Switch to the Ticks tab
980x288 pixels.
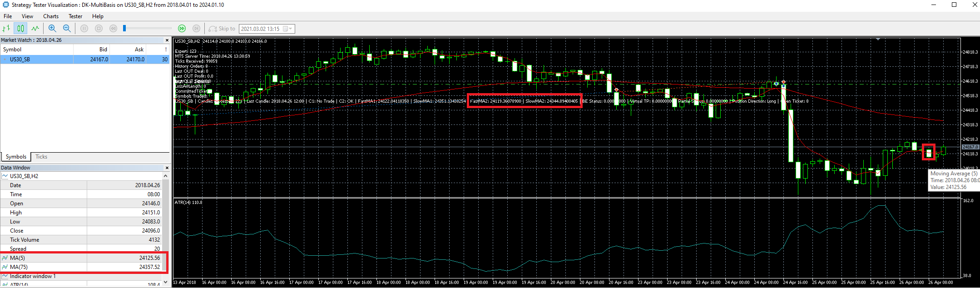click(x=41, y=157)
